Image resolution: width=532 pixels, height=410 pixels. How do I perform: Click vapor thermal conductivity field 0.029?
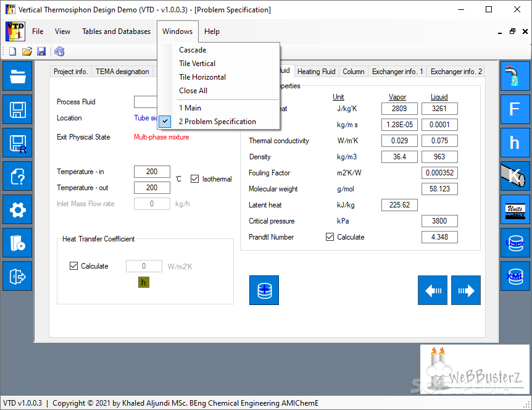point(399,141)
